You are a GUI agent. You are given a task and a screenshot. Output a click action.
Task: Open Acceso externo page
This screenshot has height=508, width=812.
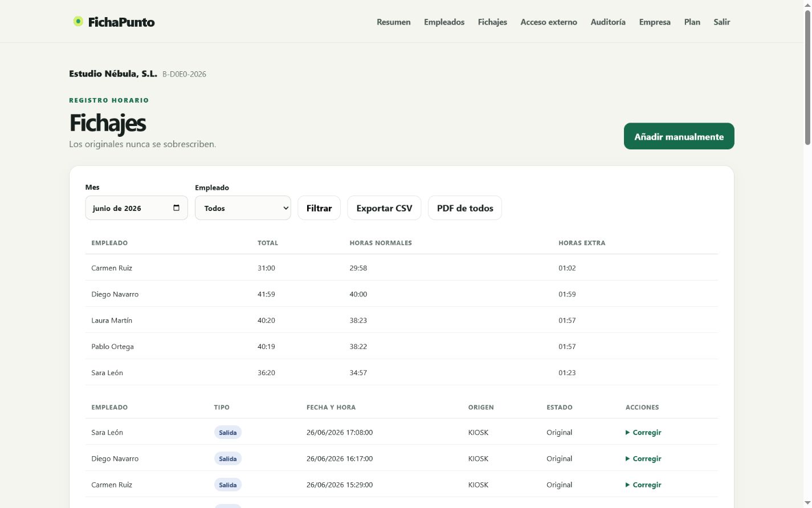pyautogui.click(x=549, y=22)
